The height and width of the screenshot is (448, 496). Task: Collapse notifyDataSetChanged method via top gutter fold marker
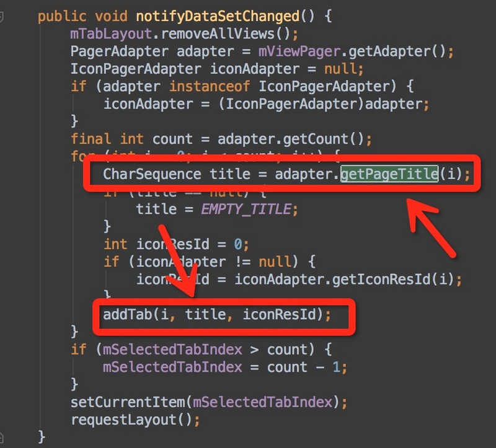pyautogui.click(x=1, y=17)
